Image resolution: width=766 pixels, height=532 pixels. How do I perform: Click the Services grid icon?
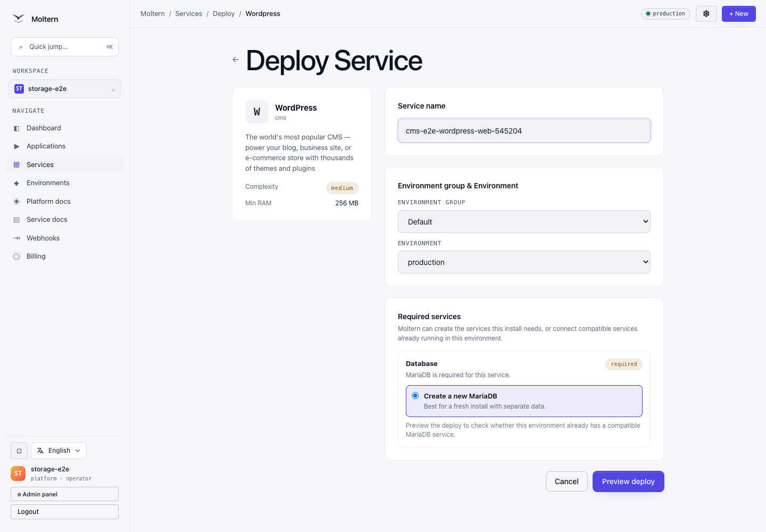coord(16,165)
